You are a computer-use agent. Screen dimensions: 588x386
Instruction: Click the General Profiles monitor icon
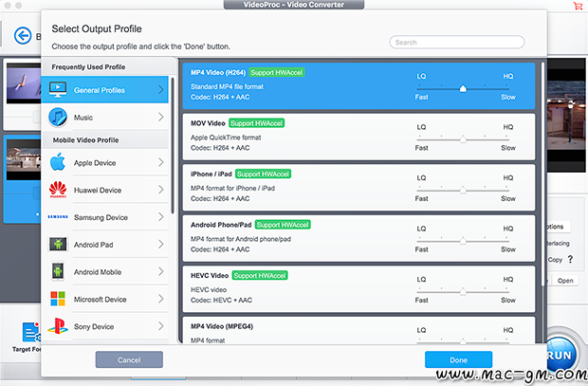(x=58, y=90)
